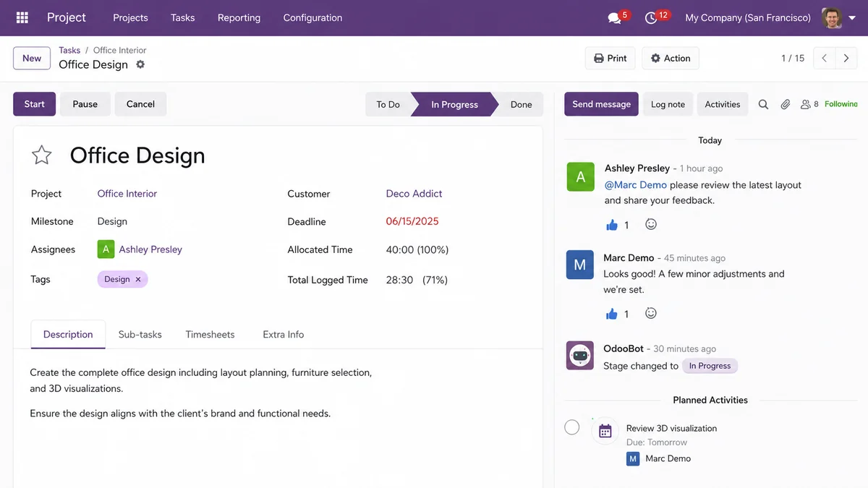This screenshot has height=488, width=868.
Task: Attach a file using the paperclip icon
Action: point(785,104)
